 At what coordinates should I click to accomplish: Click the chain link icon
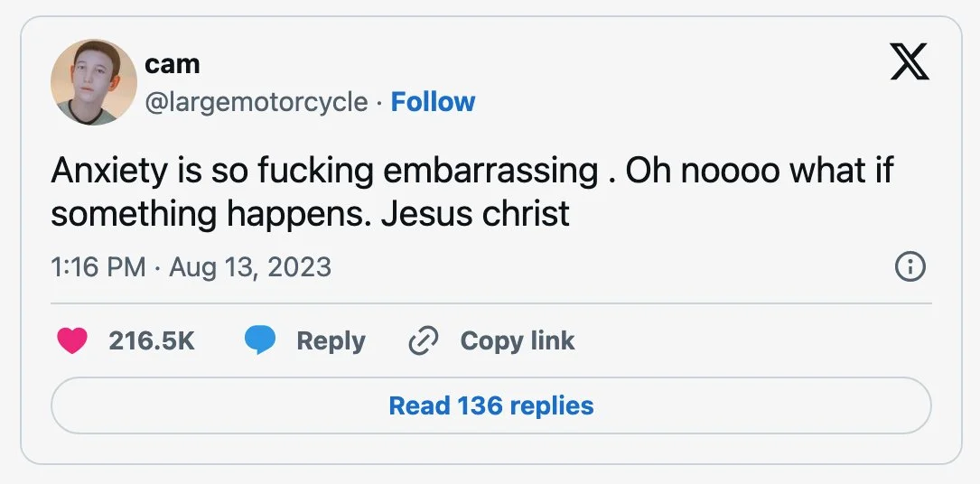pos(423,340)
